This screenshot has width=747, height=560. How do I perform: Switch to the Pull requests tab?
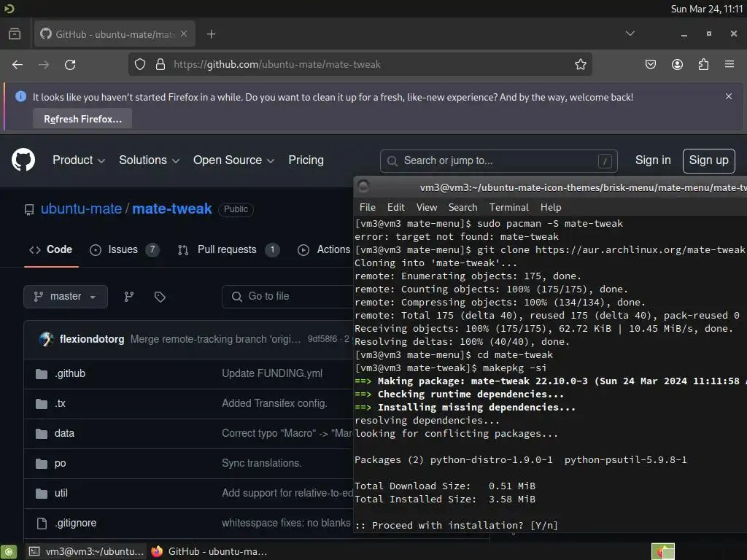228,249
